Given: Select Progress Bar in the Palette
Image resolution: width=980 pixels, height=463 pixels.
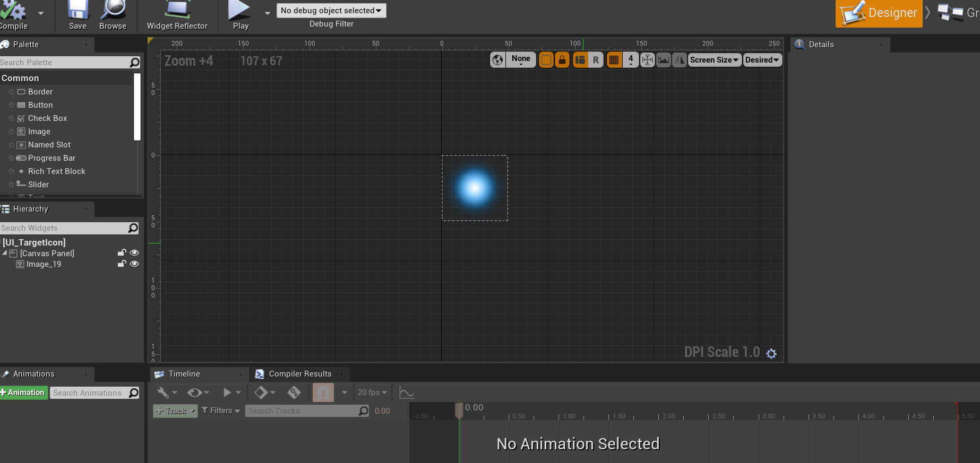Looking at the screenshot, I should coord(51,158).
